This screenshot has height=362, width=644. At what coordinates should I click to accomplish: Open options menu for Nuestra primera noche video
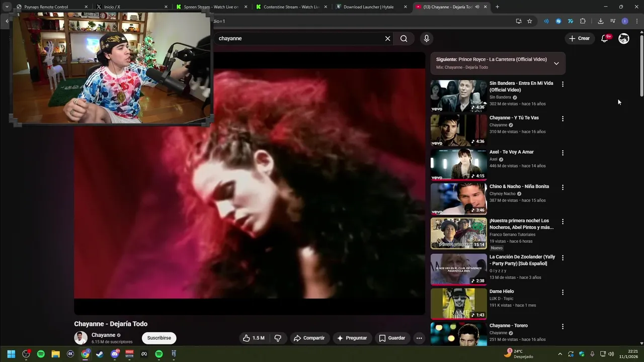click(x=562, y=222)
